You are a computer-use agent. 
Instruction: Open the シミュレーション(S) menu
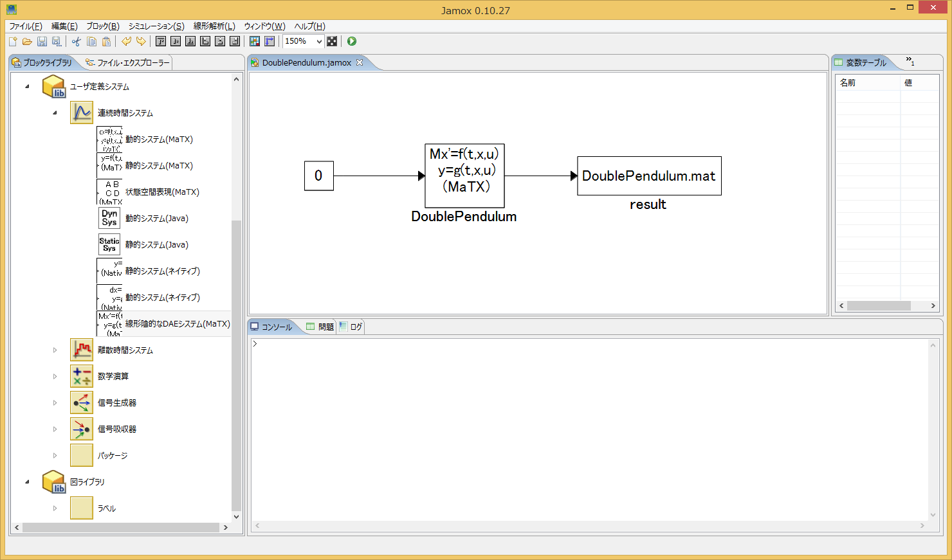point(156,26)
